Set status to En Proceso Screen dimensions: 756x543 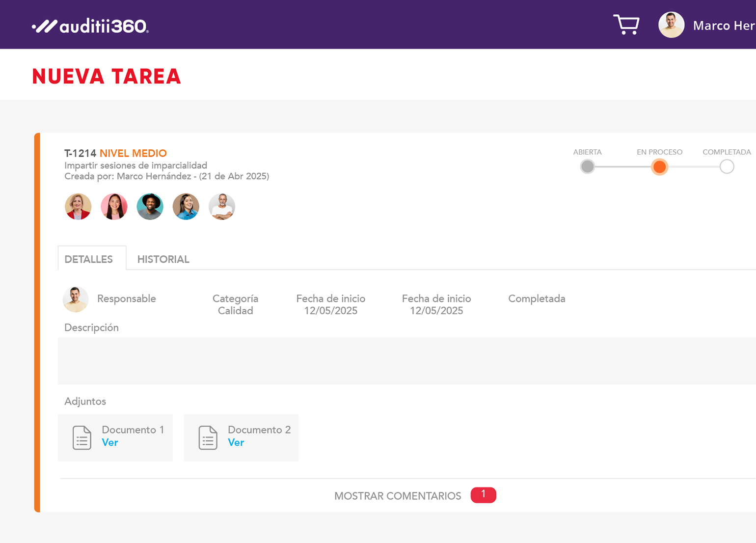(659, 167)
